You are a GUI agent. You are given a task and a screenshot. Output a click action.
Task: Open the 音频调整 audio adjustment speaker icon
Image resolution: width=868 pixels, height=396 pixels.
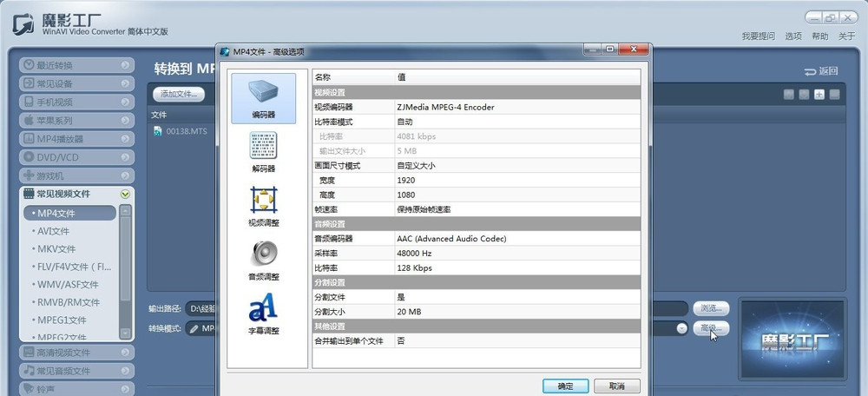pos(263,254)
